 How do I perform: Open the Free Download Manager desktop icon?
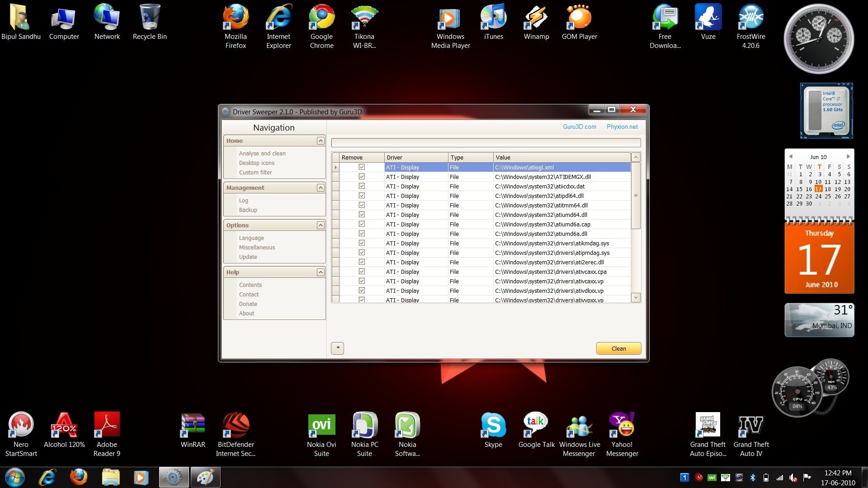pos(665,26)
